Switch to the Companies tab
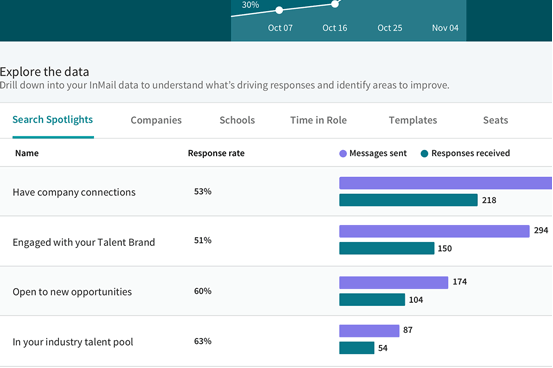This screenshot has height=368, width=553. click(x=156, y=120)
